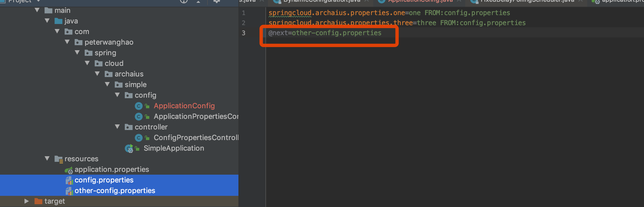
Task: Collapse the resources folder arrow
Action: (x=47, y=159)
